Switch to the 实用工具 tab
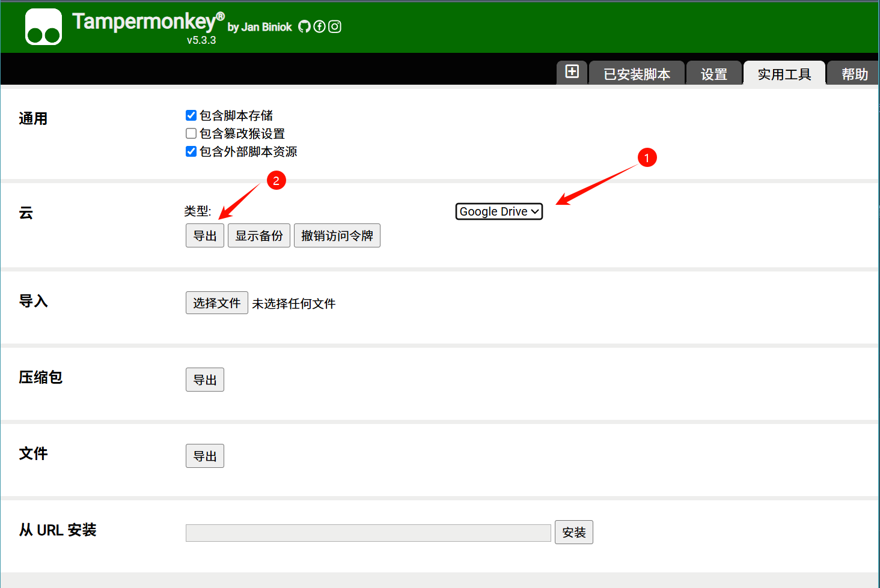Screen dimensions: 880x588 coord(784,73)
